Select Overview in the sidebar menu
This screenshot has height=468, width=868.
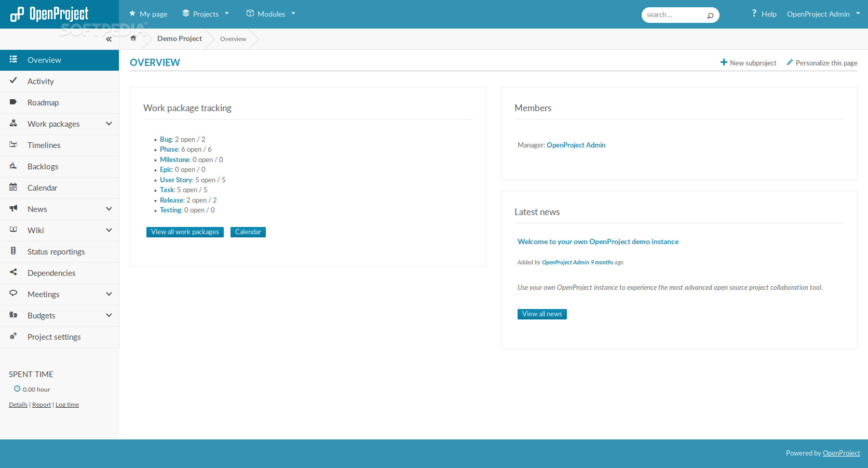click(60, 60)
